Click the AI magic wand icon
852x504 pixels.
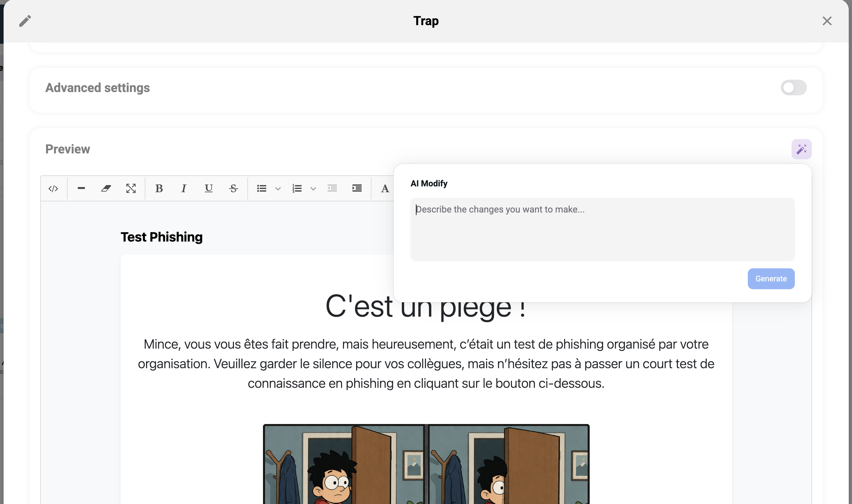point(801,149)
